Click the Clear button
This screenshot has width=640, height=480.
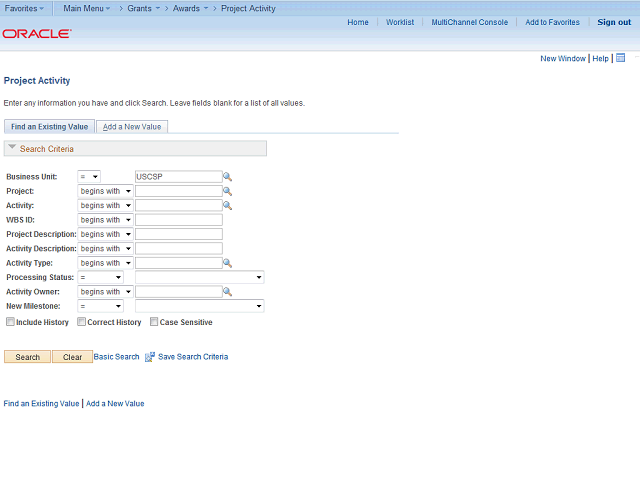click(x=72, y=357)
